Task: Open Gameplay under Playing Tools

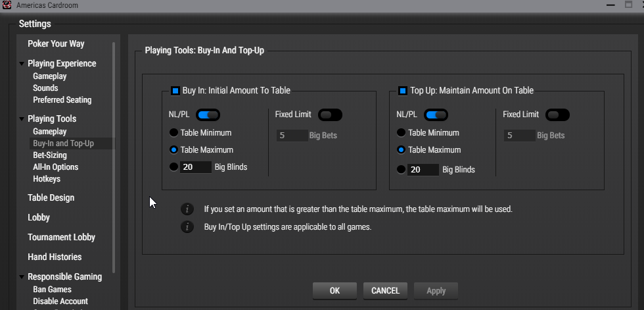Action: pyautogui.click(x=50, y=132)
